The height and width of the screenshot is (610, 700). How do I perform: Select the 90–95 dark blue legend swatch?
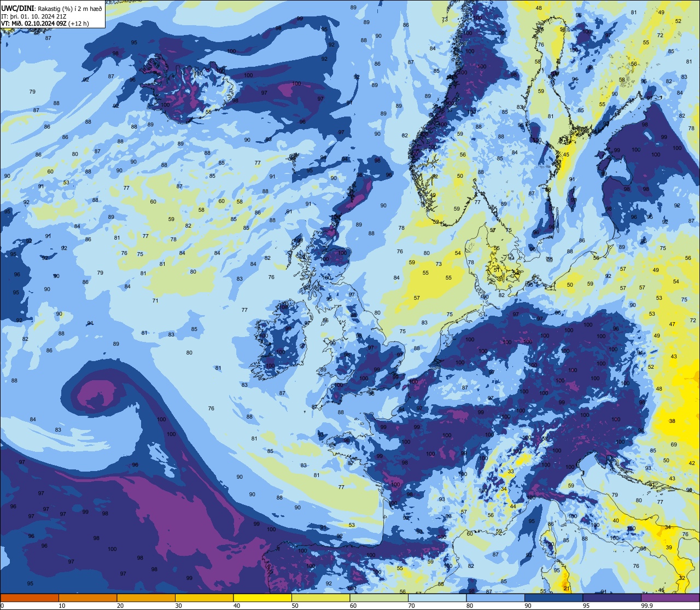[553, 597]
